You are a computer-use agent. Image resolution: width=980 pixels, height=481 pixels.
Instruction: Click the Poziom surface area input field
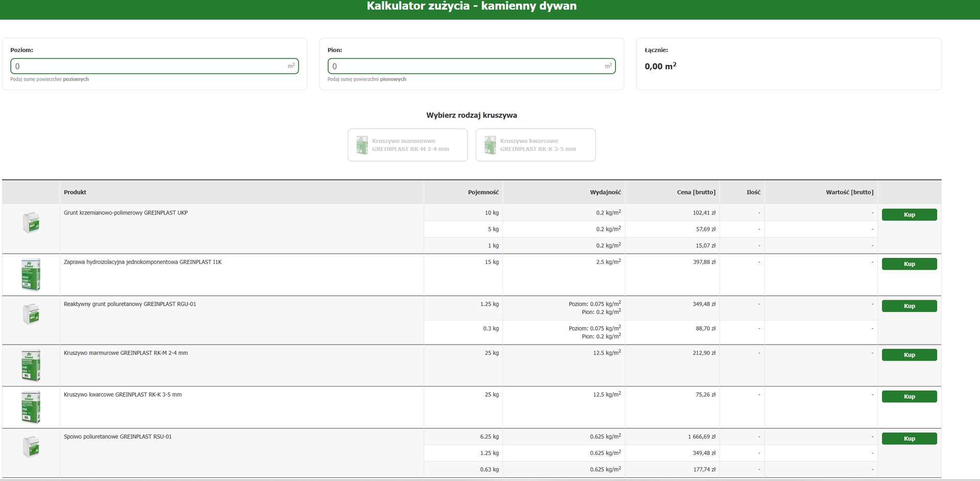click(x=154, y=66)
